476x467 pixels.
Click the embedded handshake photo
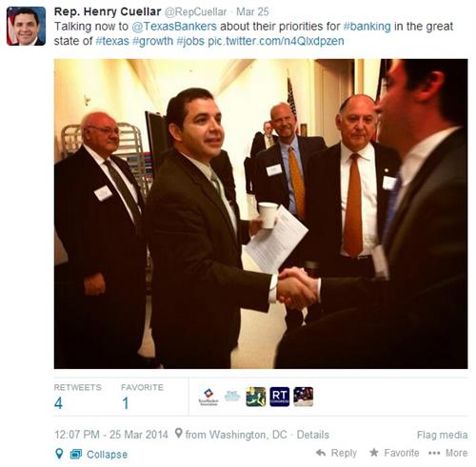[x=261, y=214]
